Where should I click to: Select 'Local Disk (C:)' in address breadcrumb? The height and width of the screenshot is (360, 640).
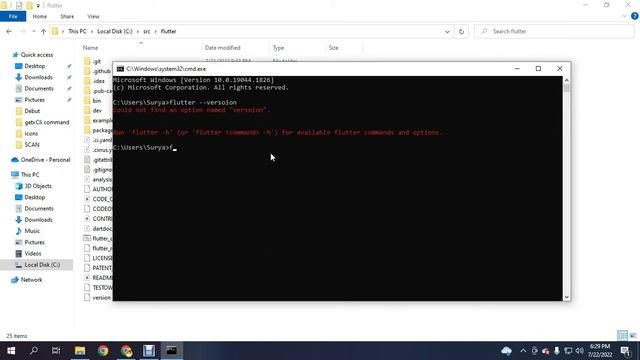(x=115, y=31)
